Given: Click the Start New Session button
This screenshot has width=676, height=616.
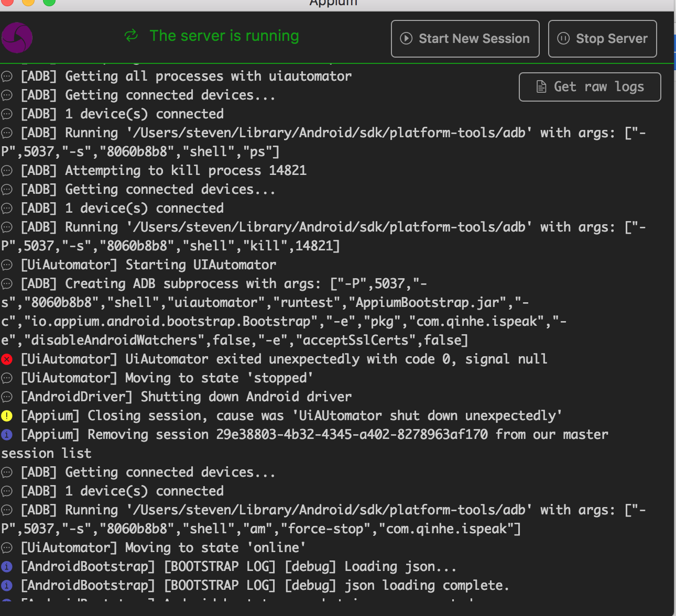Looking at the screenshot, I should 465,39.
